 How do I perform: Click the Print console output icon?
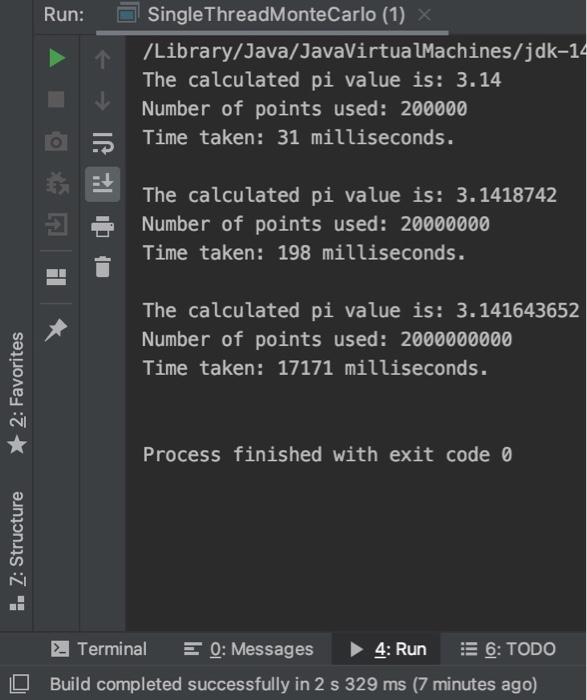tap(102, 226)
